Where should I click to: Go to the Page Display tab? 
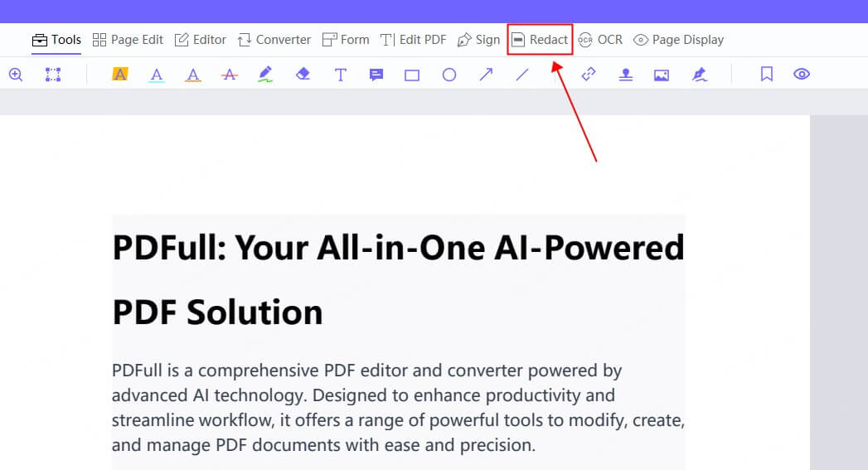678,40
